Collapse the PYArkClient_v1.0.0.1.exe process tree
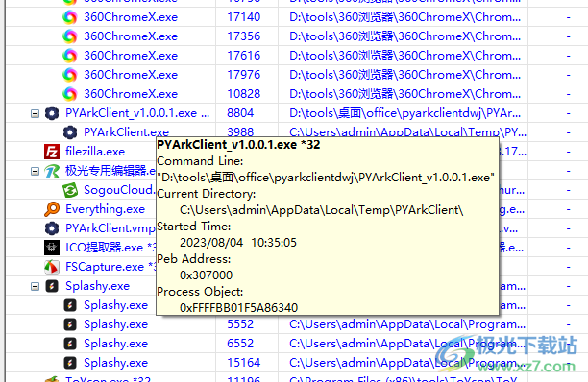The image size is (588, 382). [35, 113]
